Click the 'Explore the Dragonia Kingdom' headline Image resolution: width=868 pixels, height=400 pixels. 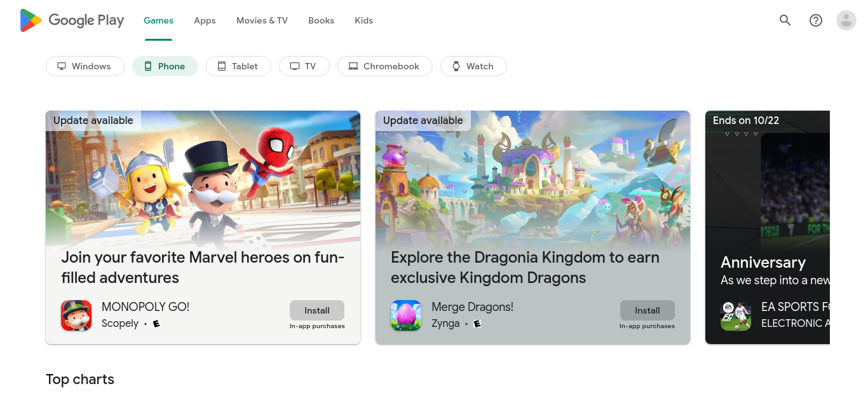[525, 268]
